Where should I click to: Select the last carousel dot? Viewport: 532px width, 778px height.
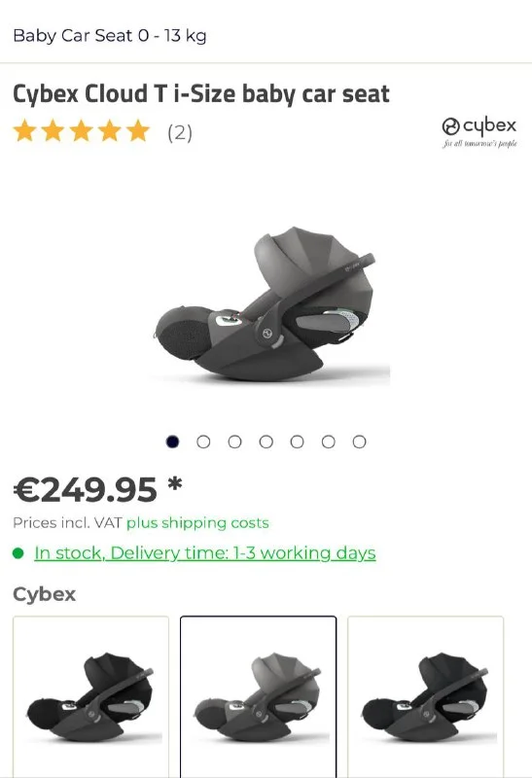[x=359, y=442]
